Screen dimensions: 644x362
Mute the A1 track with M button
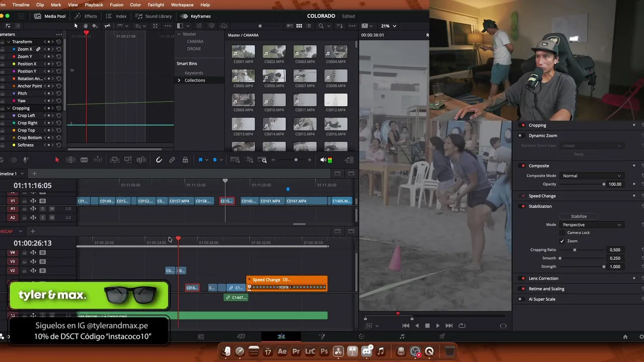(52, 209)
